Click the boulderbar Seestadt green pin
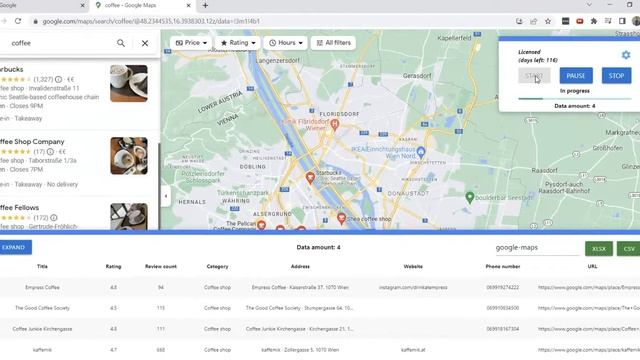This screenshot has height=360, width=640. (x=470, y=198)
